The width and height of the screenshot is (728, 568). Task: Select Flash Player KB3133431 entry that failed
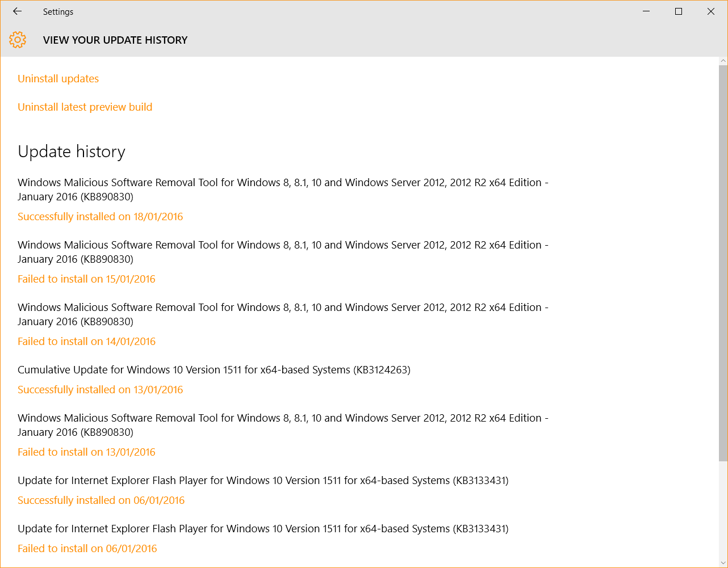[263, 529]
